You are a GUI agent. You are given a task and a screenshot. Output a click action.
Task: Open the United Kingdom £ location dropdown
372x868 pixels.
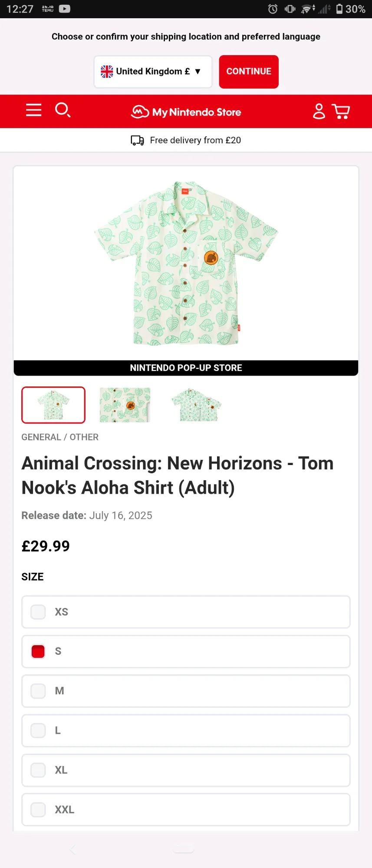(153, 72)
